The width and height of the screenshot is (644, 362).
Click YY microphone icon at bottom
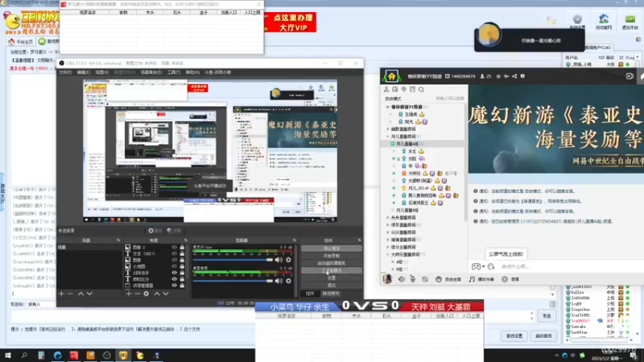point(413,279)
